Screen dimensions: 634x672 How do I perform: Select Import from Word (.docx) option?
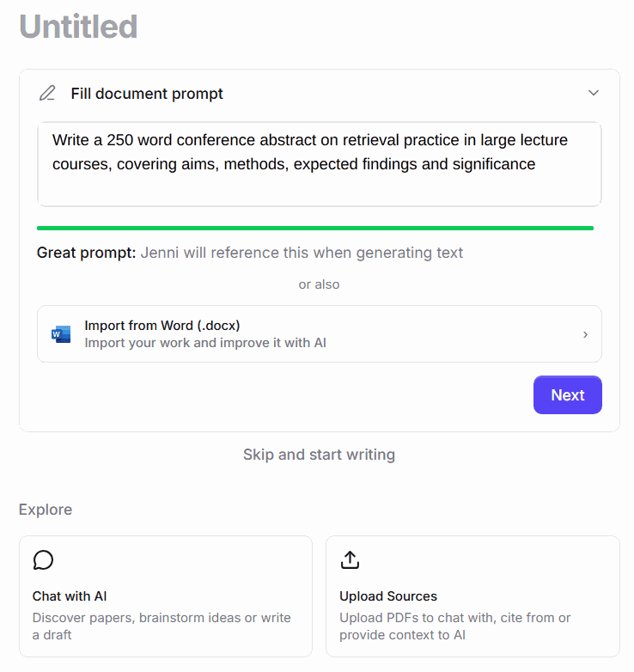click(x=320, y=334)
